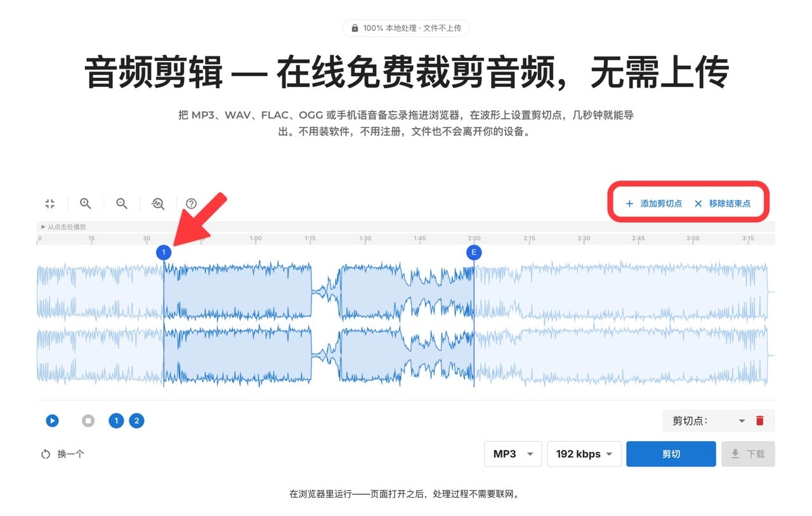Select segment 2 circle below the waveform

[x=136, y=420]
